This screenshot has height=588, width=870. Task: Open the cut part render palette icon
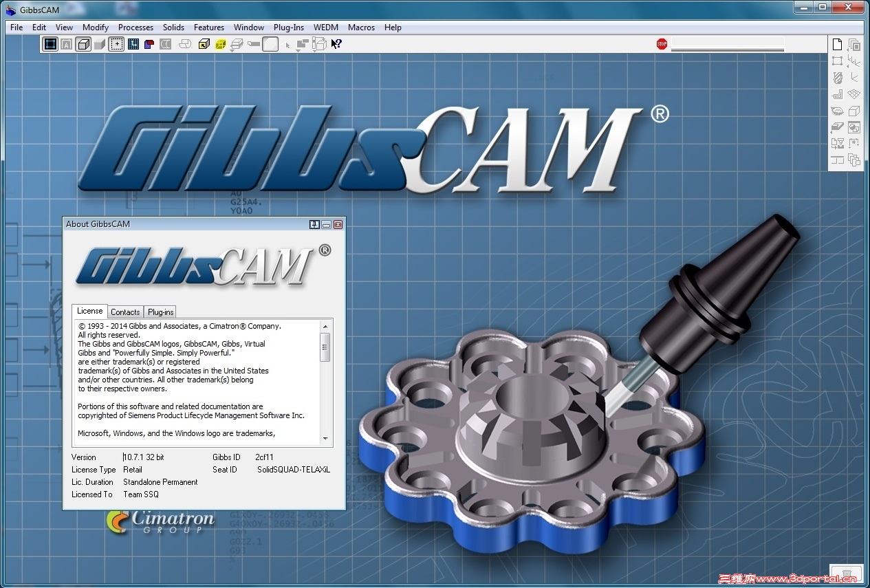click(x=837, y=111)
